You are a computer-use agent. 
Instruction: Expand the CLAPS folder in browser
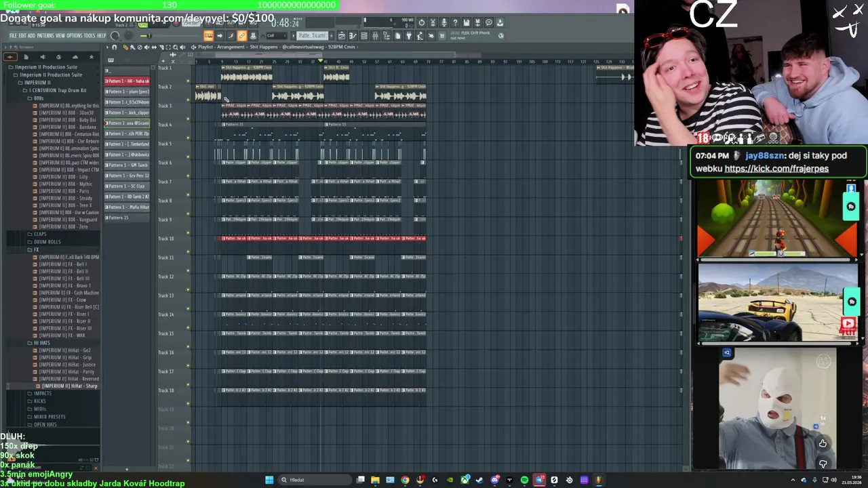pyautogui.click(x=40, y=235)
